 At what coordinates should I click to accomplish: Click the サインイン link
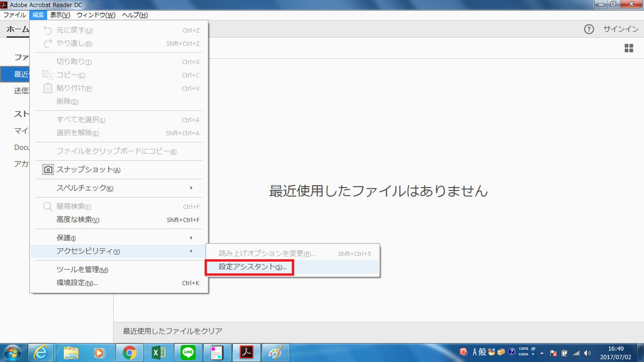[x=621, y=29]
